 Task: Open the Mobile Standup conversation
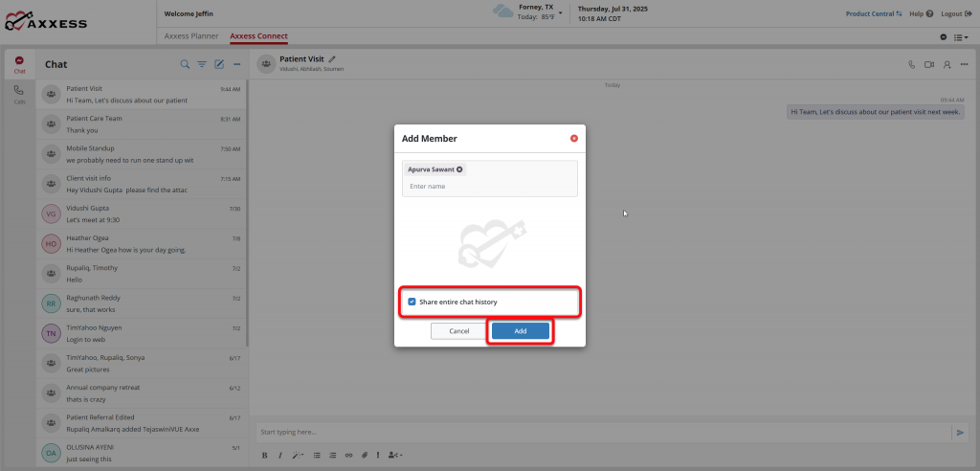point(142,154)
